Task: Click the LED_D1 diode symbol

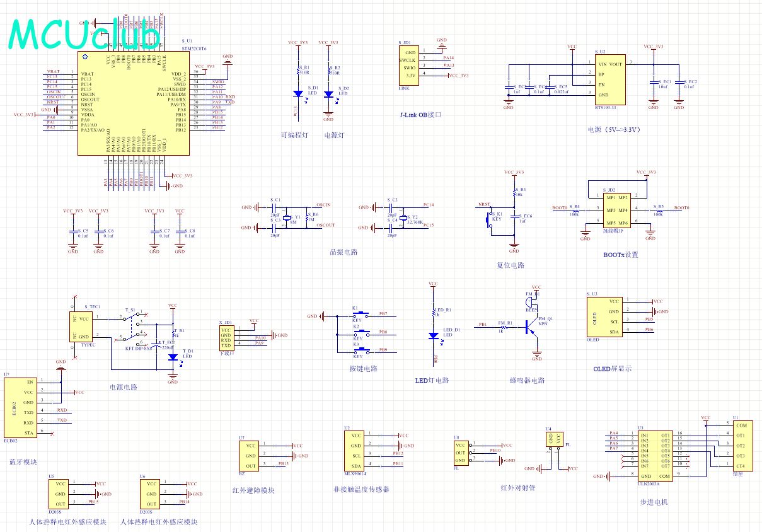Action: [x=434, y=335]
